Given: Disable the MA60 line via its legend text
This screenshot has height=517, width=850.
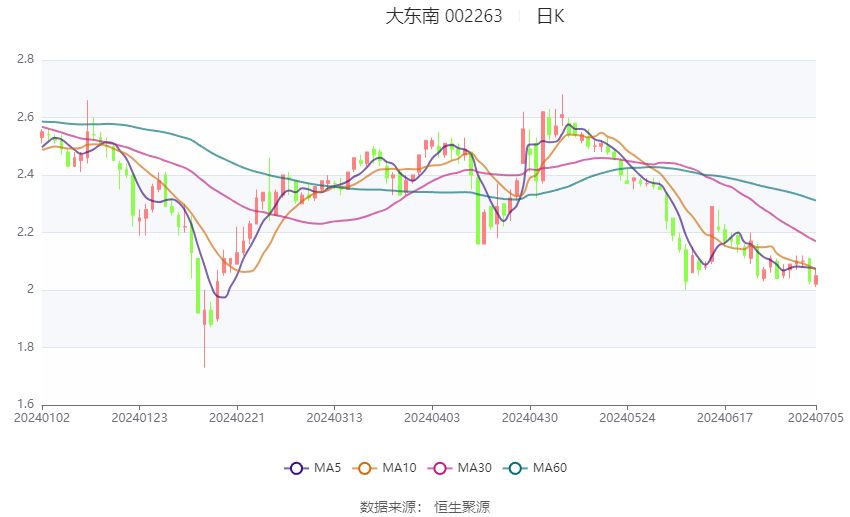Looking at the screenshot, I should (x=550, y=468).
